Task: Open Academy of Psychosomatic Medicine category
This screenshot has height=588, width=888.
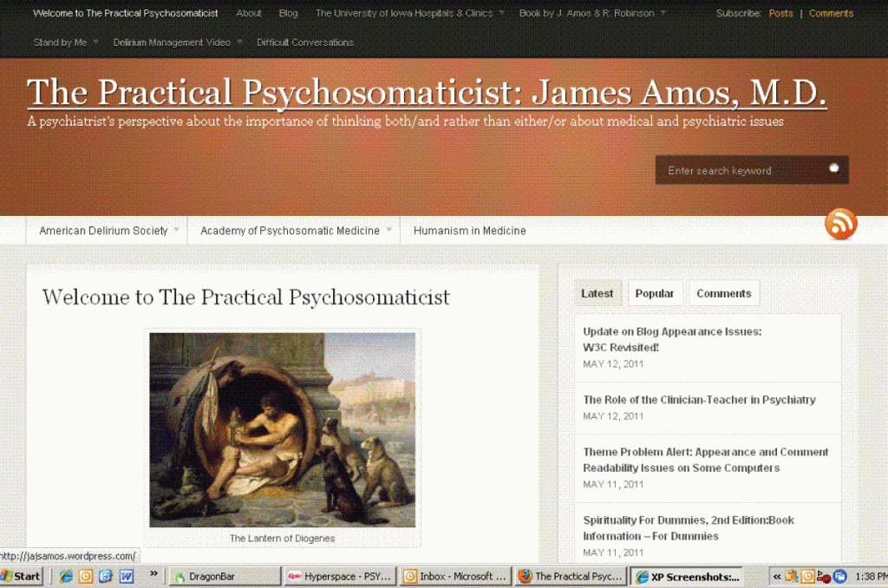Action: click(x=290, y=231)
